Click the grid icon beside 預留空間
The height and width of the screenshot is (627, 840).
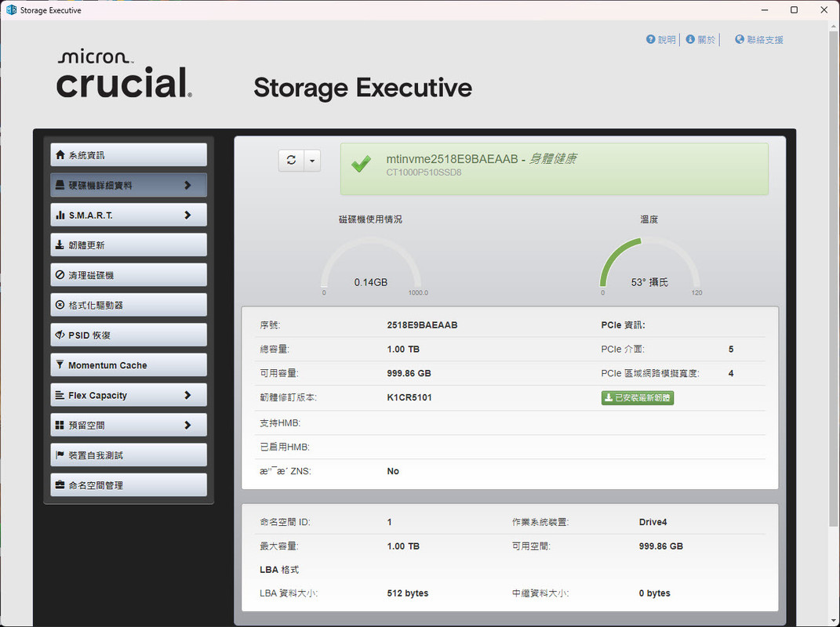(x=60, y=425)
